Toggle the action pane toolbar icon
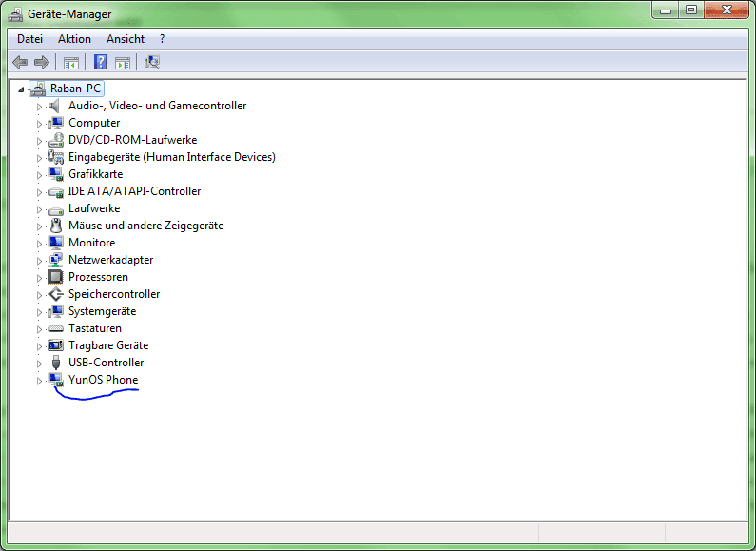Screen dimensions: 756x551 click(x=123, y=63)
